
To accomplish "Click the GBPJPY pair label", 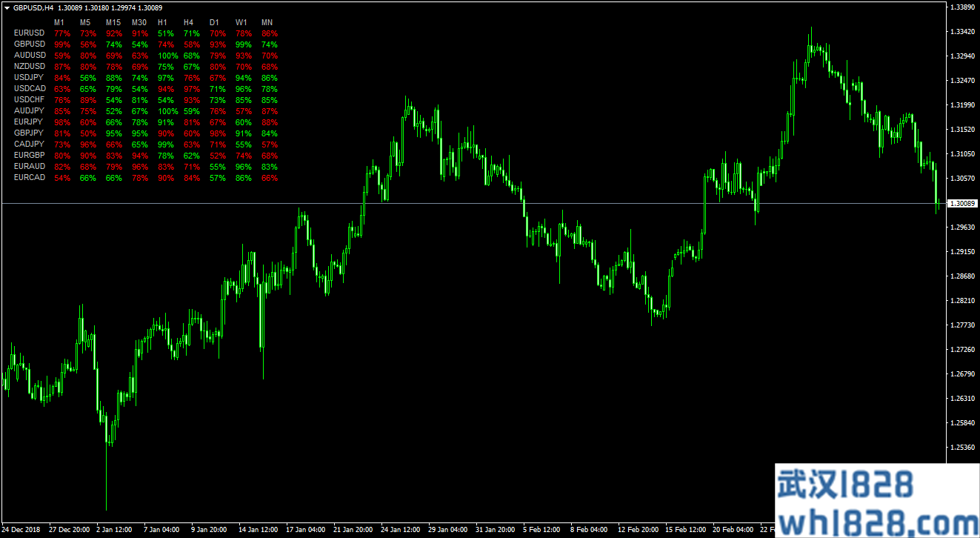I will click(30, 133).
